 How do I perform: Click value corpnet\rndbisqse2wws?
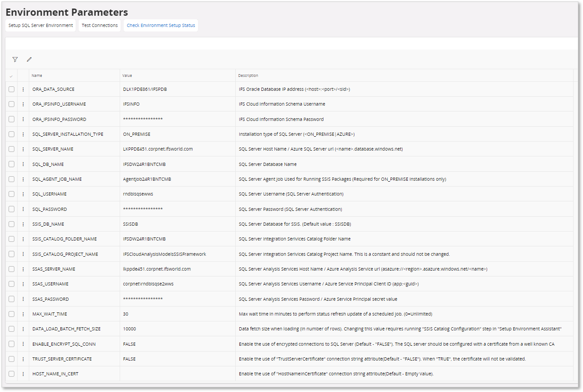tap(148, 284)
